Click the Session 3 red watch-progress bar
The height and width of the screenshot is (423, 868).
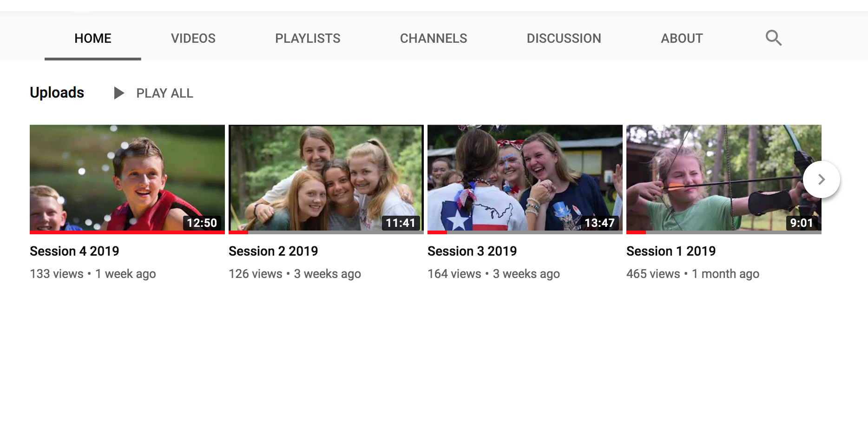(x=437, y=232)
